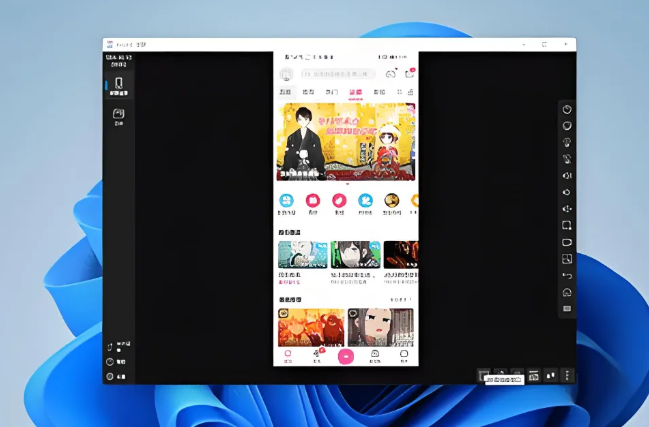Click the third icon from top in right toolbar
649x427 pixels.
[x=567, y=142]
